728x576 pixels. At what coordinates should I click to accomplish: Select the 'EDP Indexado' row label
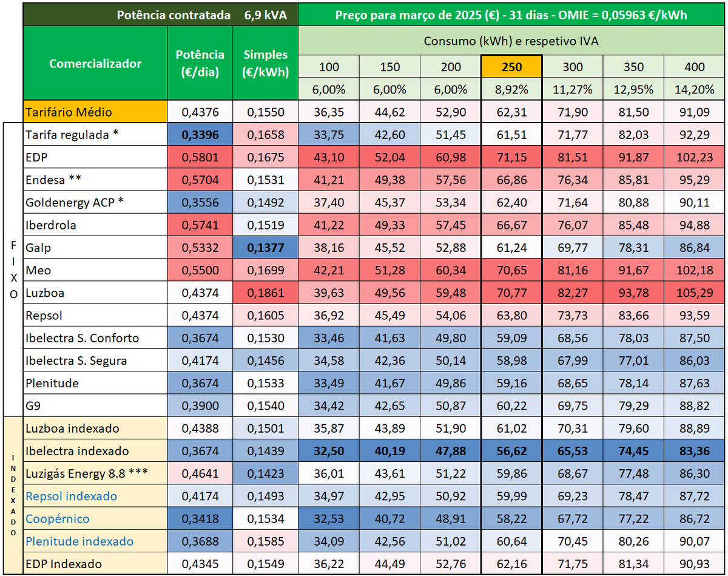[x=95, y=564]
